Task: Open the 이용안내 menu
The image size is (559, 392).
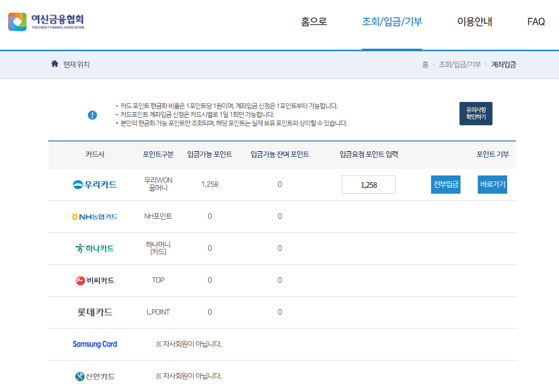Action: click(x=475, y=22)
